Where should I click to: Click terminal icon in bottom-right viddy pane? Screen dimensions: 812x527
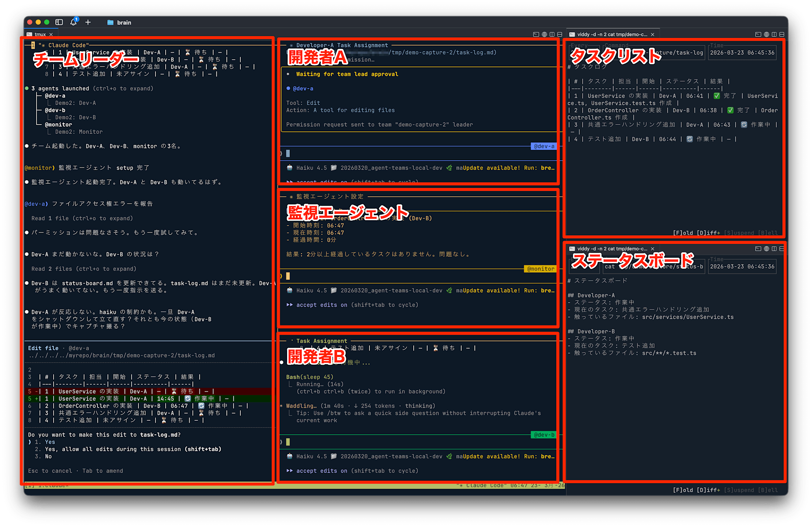tap(758, 249)
